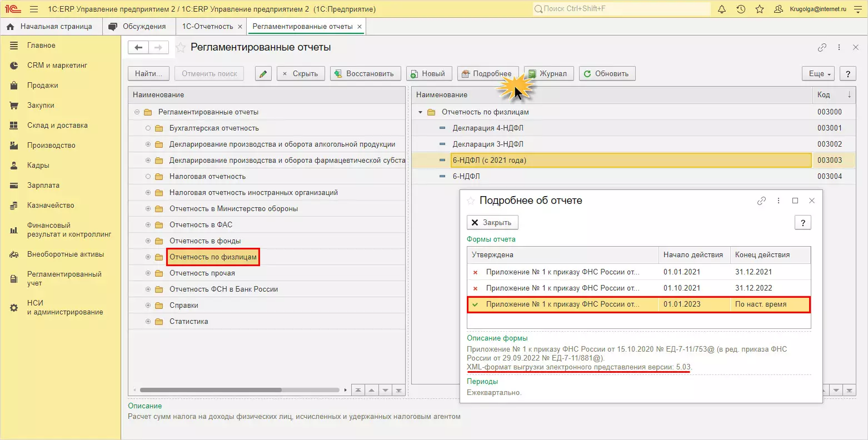Screen dimensions: 868x440
Task: Add Регламентированные отчеты page to favorites star
Action: 181,48
